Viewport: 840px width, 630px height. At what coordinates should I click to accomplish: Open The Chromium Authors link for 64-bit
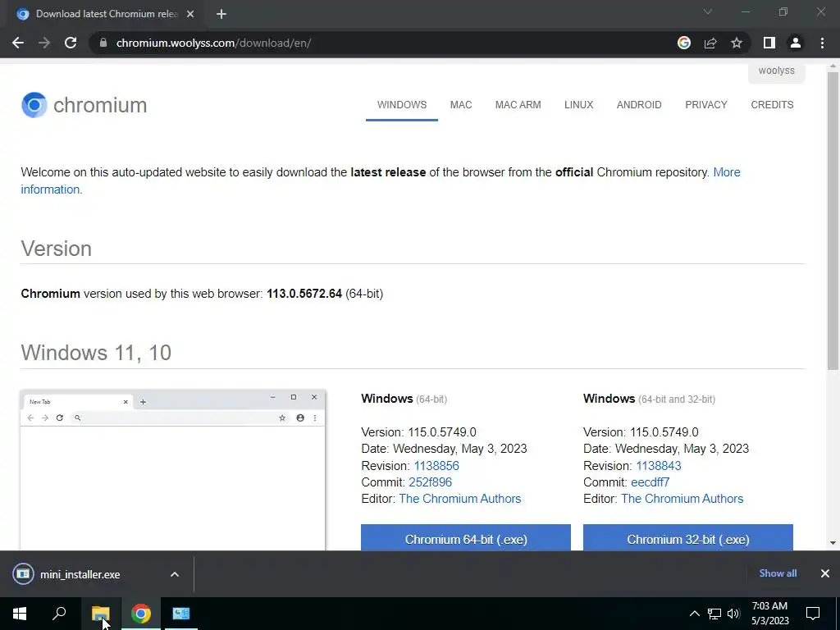point(459,499)
